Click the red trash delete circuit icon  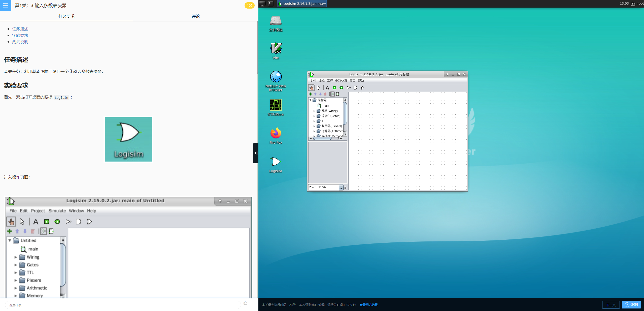point(325,94)
